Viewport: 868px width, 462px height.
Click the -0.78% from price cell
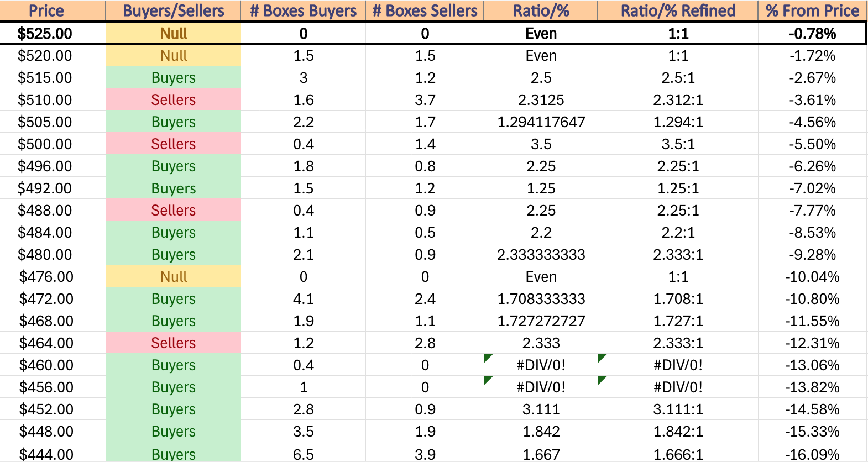pos(812,33)
